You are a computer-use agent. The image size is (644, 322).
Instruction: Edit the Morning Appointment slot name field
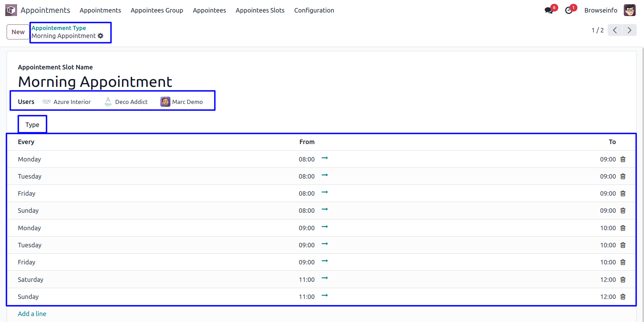[95, 82]
